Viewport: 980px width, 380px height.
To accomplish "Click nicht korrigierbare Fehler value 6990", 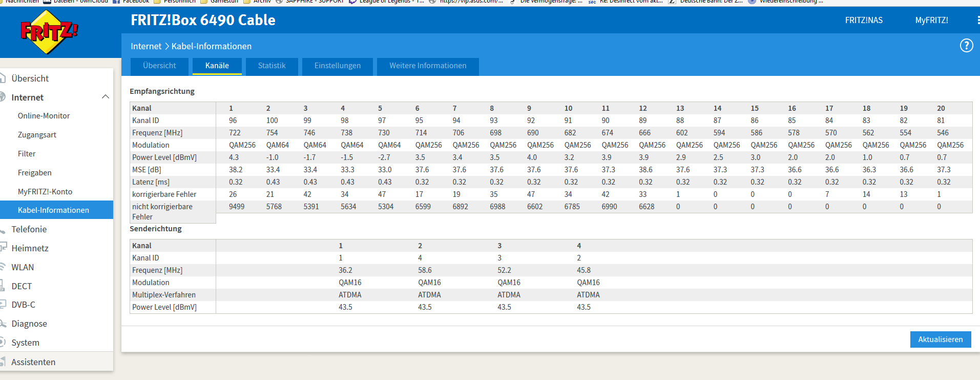I will (609, 207).
